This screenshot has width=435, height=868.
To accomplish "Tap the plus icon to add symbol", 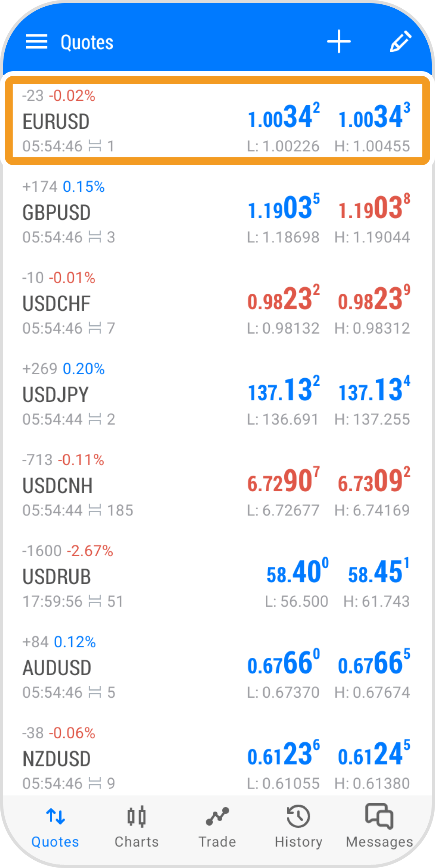I will pos(339,42).
